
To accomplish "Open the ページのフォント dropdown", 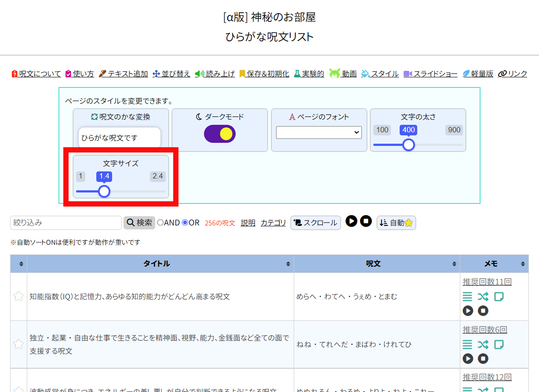I will [x=319, y=132].
